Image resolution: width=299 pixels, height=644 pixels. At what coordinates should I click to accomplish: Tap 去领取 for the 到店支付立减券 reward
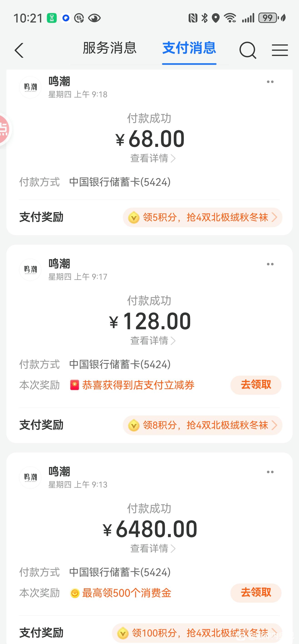pos(256,385)
